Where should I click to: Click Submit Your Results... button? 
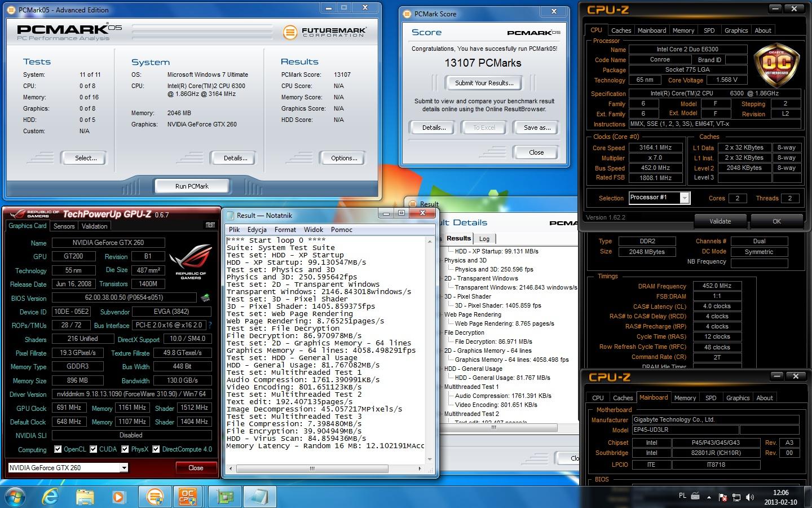click(x=484, y=83)
